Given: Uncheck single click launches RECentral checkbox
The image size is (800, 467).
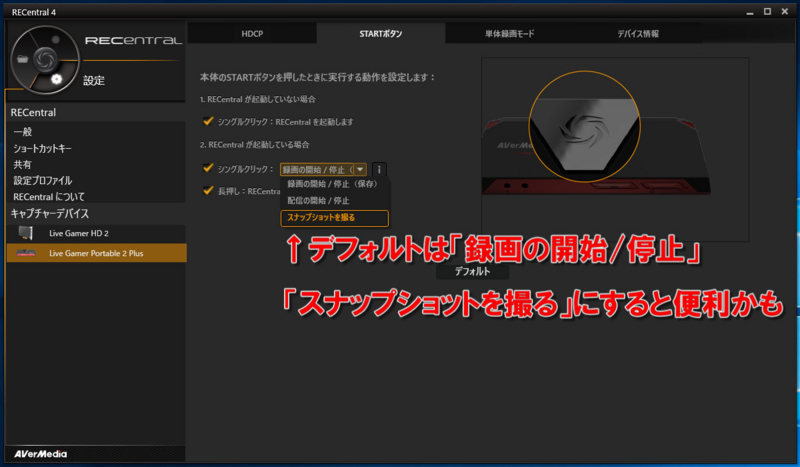Looking at the screenshot, I should pyautogui.click(x=208, y=121).
